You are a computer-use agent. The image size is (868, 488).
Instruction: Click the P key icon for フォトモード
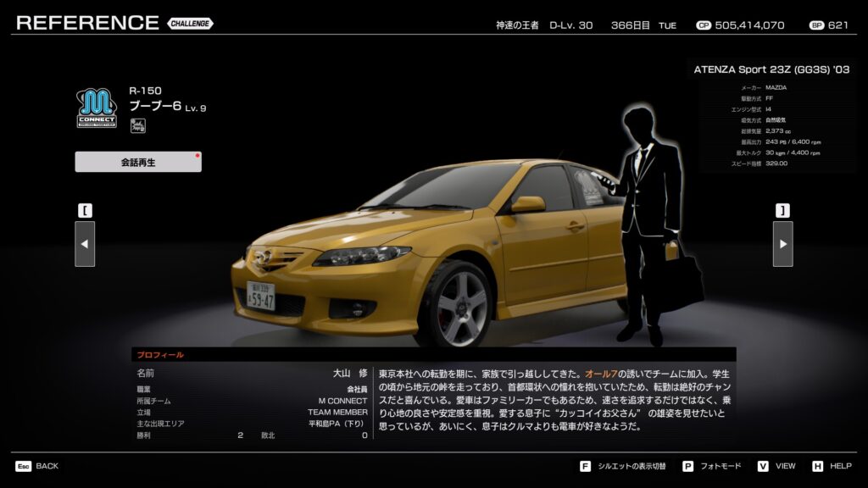coord(687,466)
